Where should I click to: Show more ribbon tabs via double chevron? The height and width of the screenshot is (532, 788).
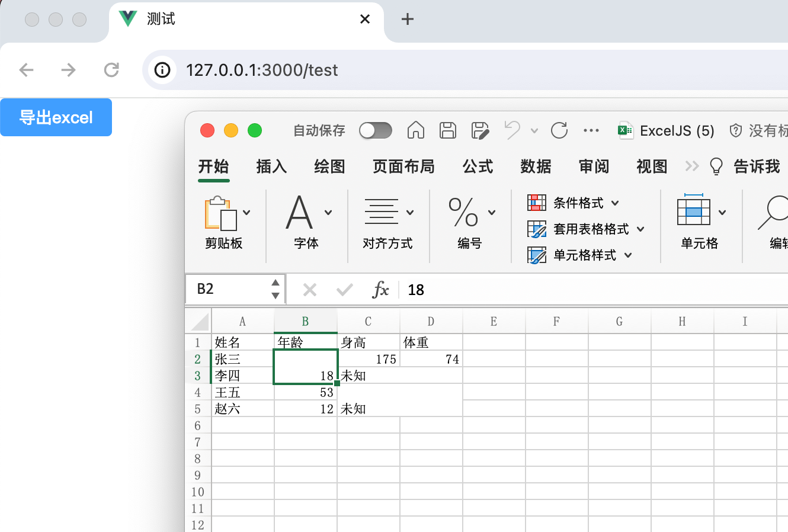(x=692, y=166)
